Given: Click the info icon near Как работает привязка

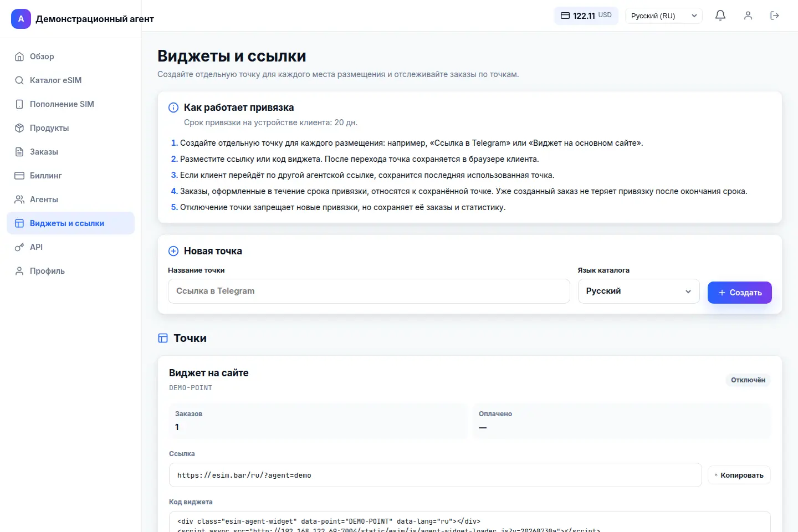Looking at the screenshot, I should coord(173,108).
